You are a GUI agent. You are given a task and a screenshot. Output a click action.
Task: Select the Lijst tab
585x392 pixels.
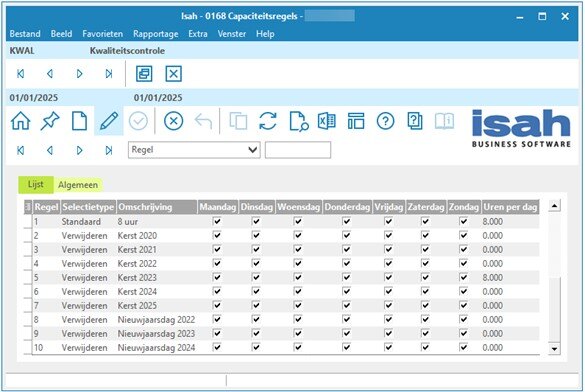point(36,184)
